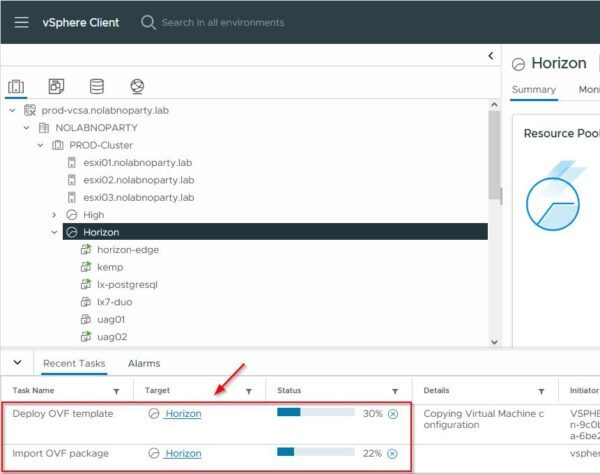Collapse the Horizon resource pool node
Image resolution: width=600 pixels, height=474 pixels.
(x=54, y=232)
